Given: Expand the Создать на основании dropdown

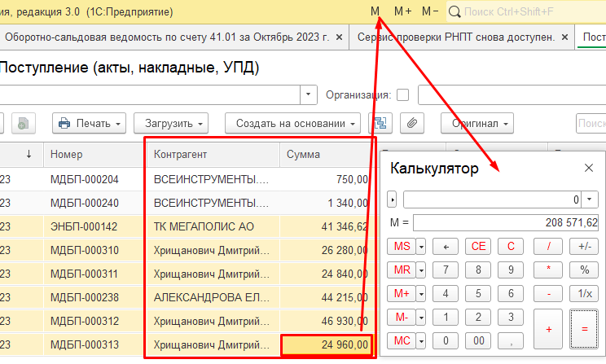Looking at the screenshot, I should [292, 123].
